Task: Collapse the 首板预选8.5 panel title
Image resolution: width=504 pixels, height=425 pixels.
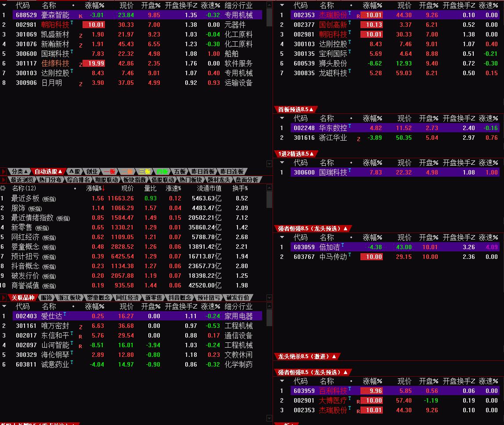Action: (296, 109)
